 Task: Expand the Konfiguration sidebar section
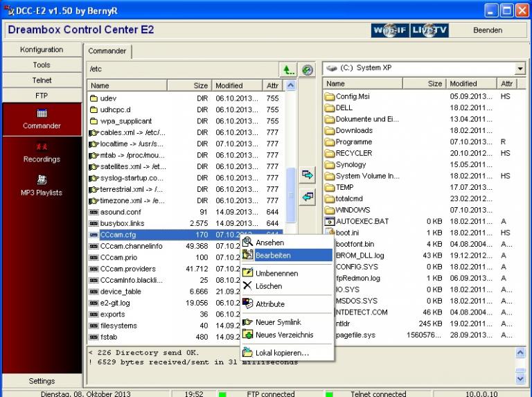point(42,50)
